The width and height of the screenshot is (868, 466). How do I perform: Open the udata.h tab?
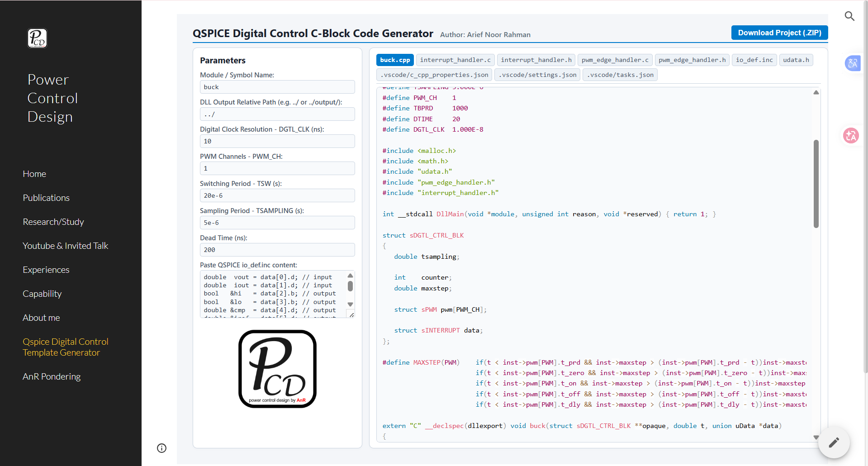click(x=796, y=60)
